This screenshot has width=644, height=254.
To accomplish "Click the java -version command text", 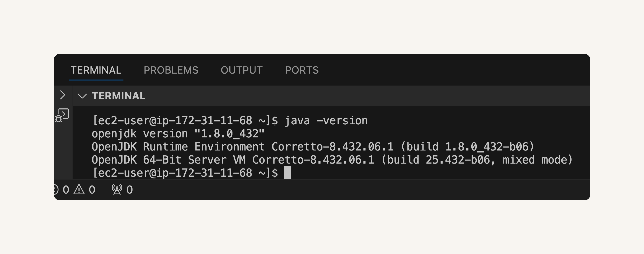I will (x=326, y=121).
